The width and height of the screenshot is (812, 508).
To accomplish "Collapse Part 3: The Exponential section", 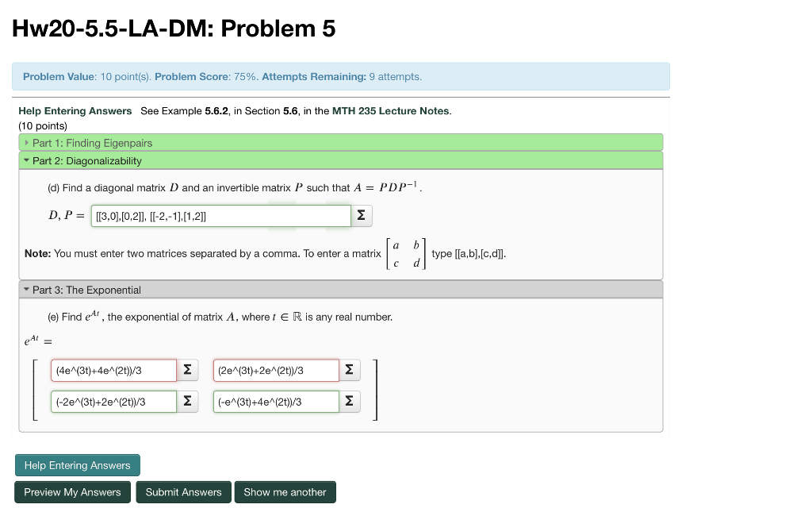I will (83, 291).
